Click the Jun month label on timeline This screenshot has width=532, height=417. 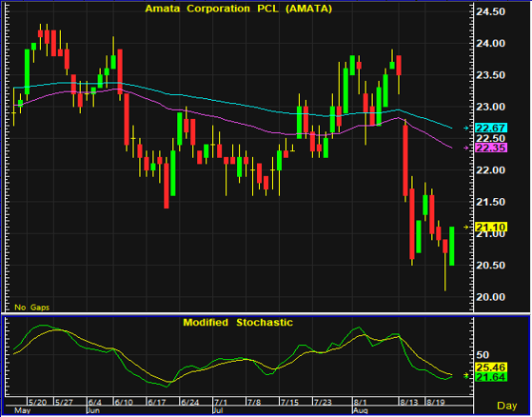[x=93, y=410]
